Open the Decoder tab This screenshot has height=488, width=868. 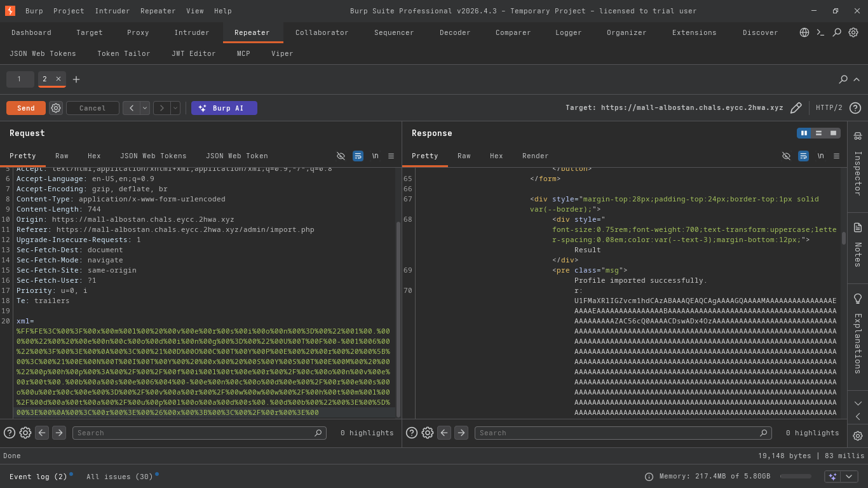[455, 32]
